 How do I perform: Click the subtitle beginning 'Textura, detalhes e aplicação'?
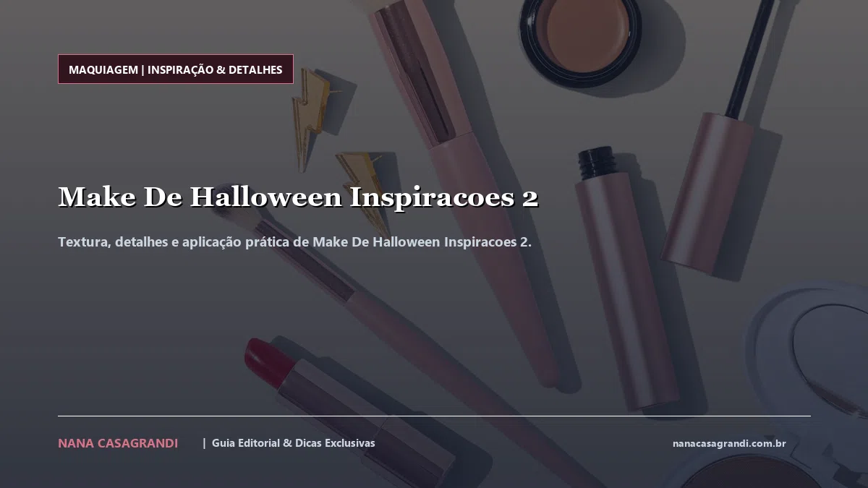294,241
